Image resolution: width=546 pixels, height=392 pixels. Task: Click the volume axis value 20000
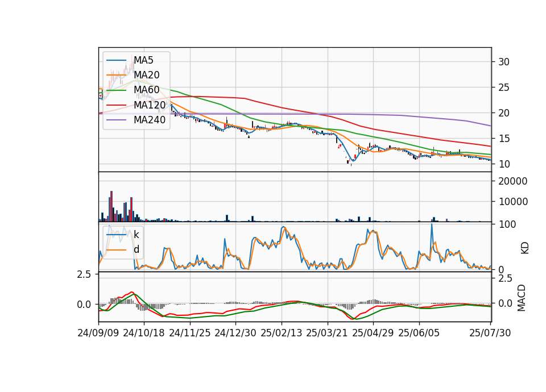point(513,181)
